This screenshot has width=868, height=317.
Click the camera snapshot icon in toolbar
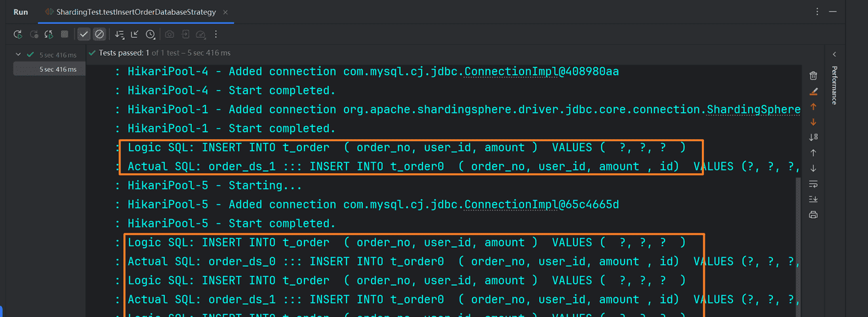coord(170,34)
